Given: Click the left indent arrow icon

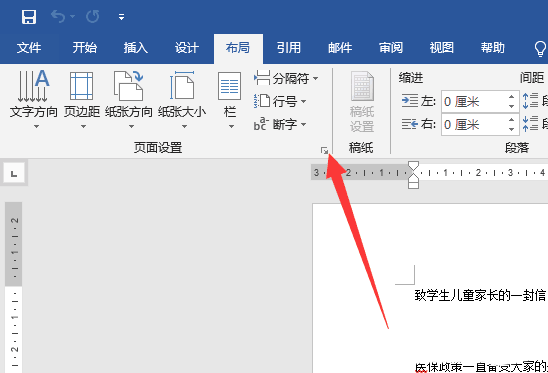Looking at the screenshot, I should click(410, 101).
